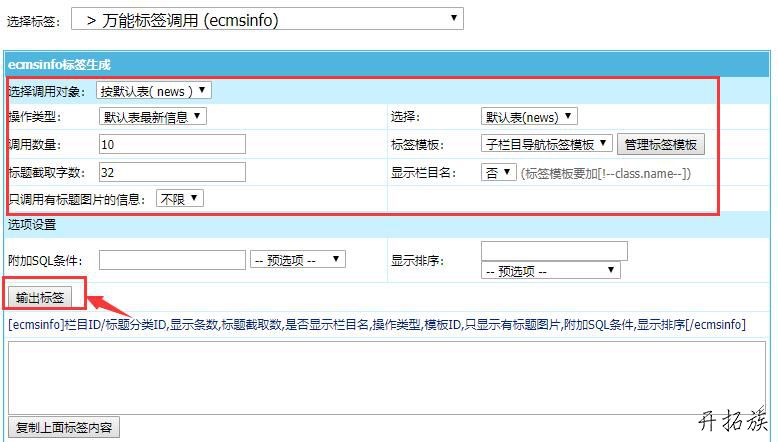Click into the 显示排序 text field
The height and width of the screenshot is (442, 778).
tap(554, 251)
